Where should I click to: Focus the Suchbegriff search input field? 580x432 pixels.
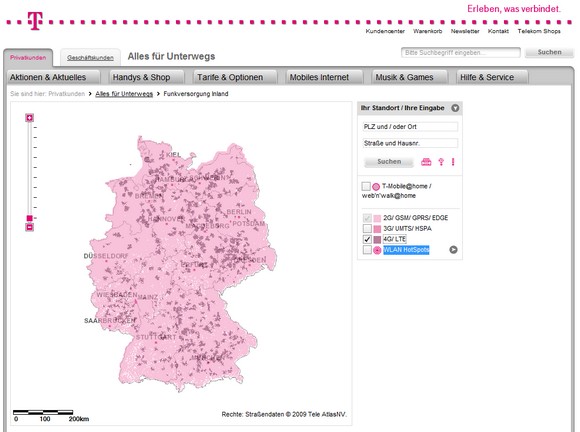coord(461,53)
